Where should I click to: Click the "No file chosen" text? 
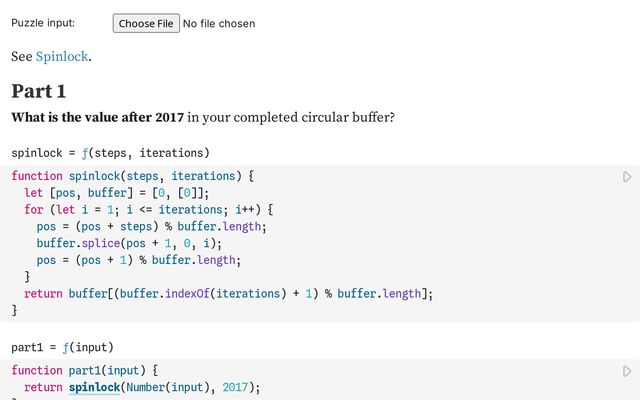218,23
